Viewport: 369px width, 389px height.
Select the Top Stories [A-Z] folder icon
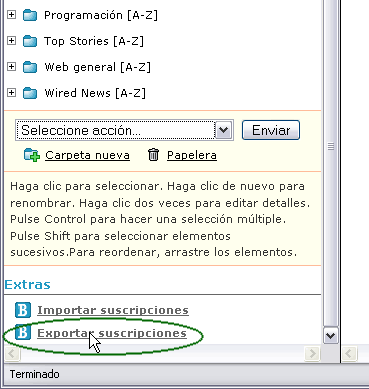tap(30, 41)
